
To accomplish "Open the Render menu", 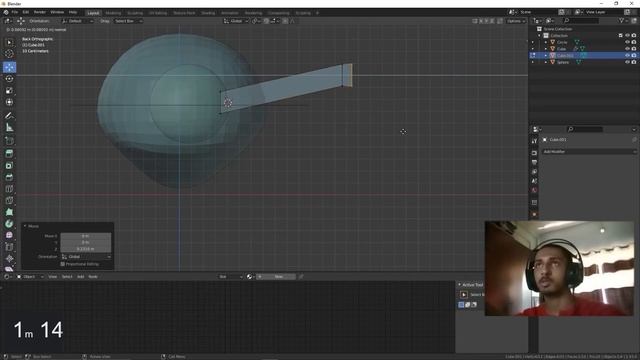I will pyautogui.click(x=40, y=12).
